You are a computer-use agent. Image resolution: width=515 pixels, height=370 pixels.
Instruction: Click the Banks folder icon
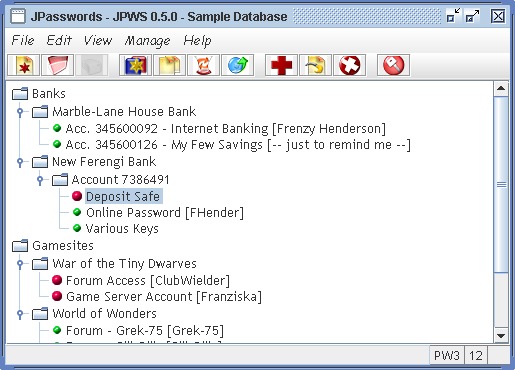(20, 94)
